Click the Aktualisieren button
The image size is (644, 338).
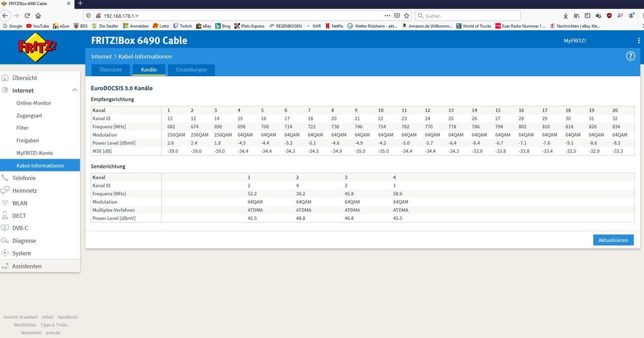pyautogui.click(x=613, y=240)
